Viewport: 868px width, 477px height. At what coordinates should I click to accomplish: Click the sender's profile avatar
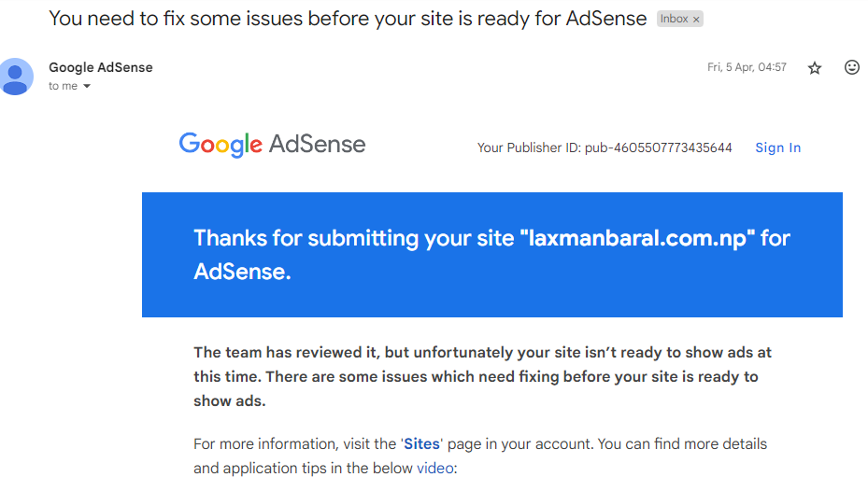[x=16, y=76]
